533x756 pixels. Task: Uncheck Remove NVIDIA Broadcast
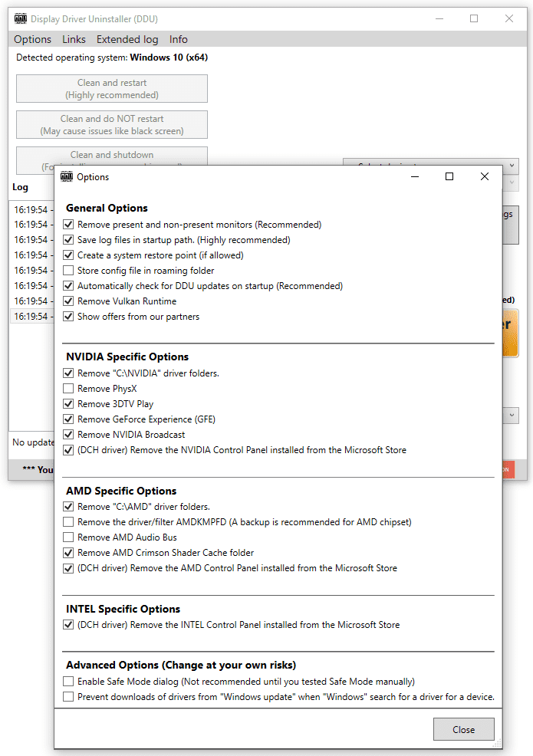tap(68, 435)
